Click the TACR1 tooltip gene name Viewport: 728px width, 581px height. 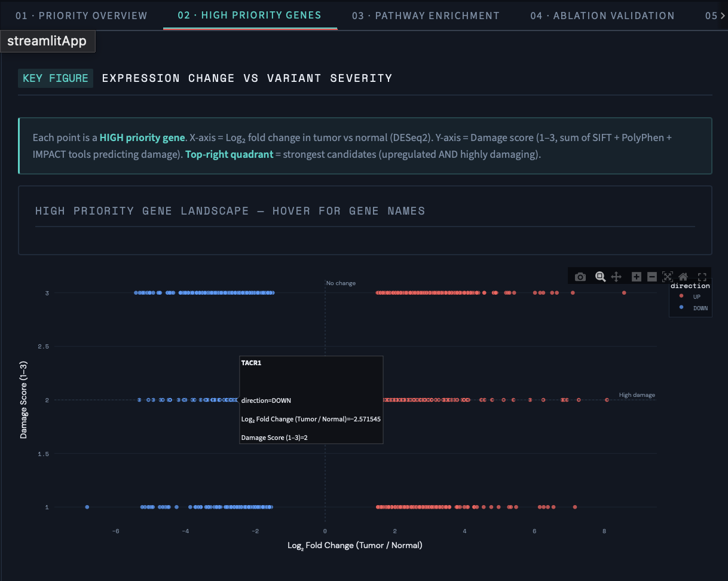(x=251, y=363)
